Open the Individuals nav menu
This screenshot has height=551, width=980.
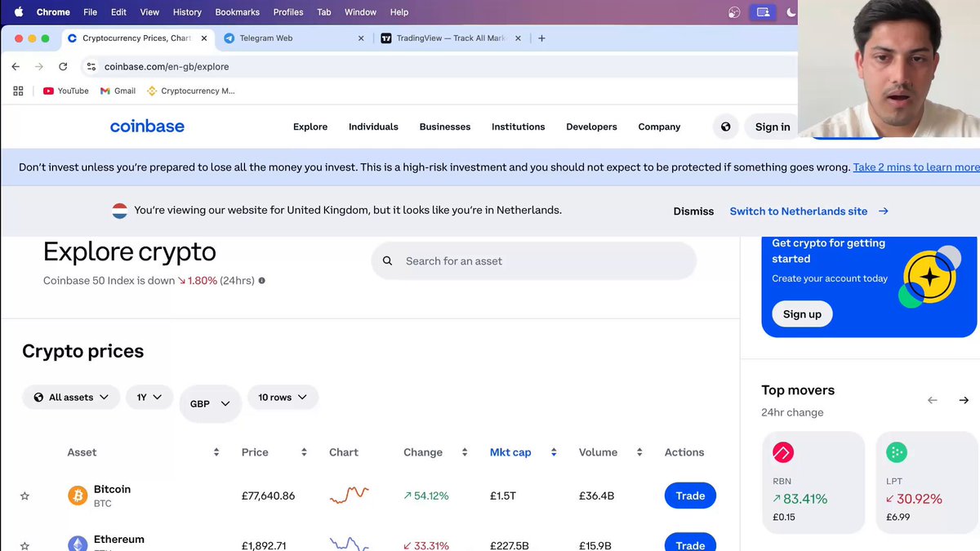click(x=373, y=127)
